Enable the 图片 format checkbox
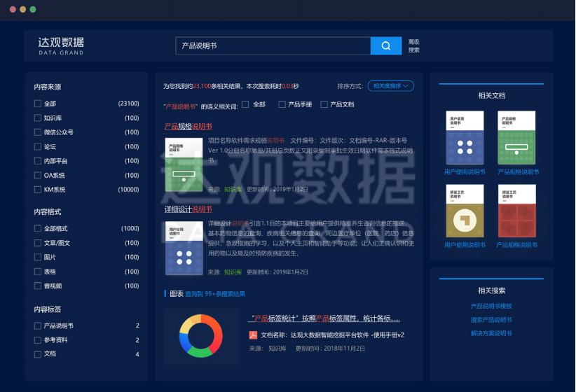Screen dimensions: 576x392 pos(38,257)
